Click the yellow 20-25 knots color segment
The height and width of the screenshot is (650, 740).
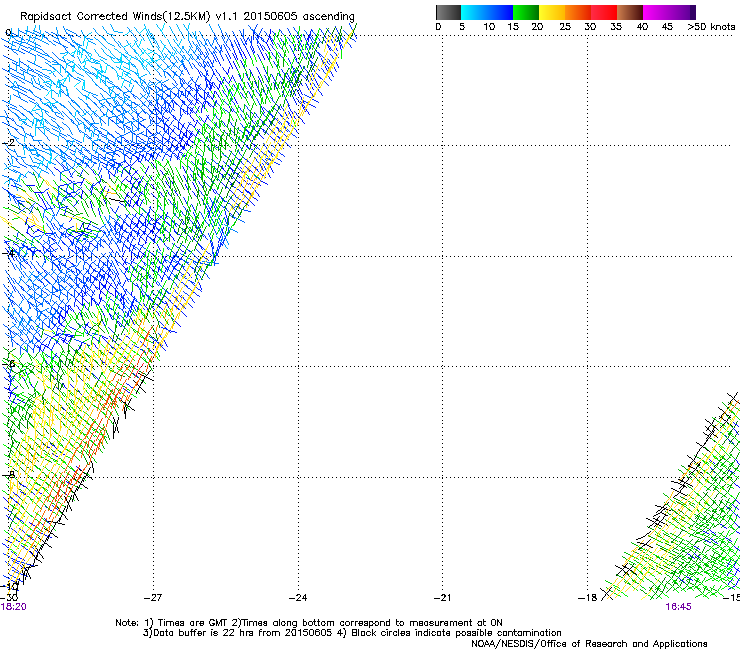(x=552, y=12)
